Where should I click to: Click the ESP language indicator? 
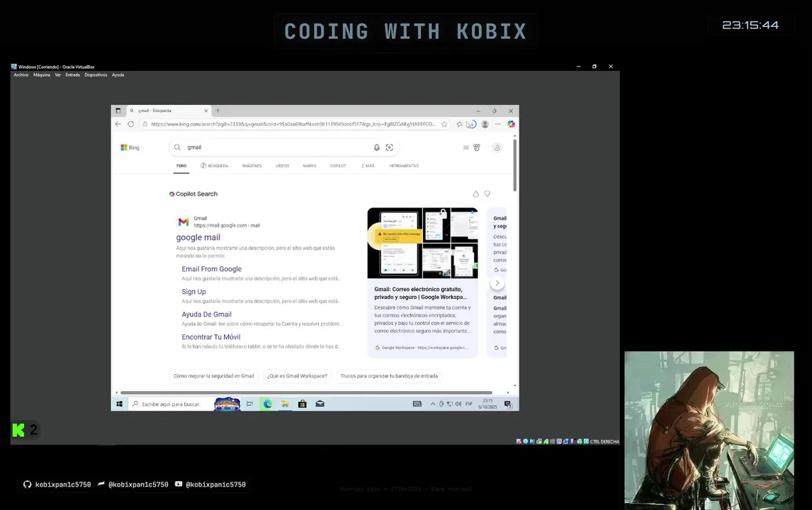(x=469, y=404)
